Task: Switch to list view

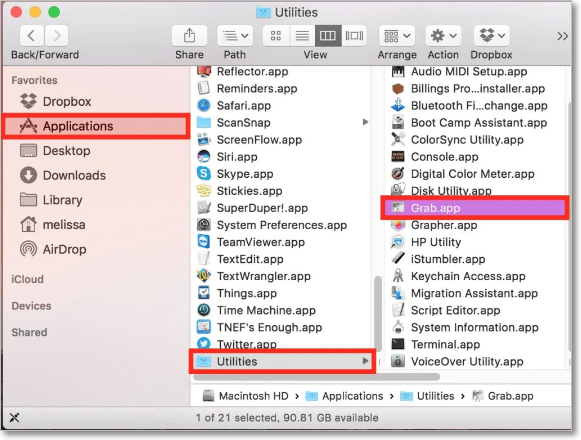Action: point(302,36)
